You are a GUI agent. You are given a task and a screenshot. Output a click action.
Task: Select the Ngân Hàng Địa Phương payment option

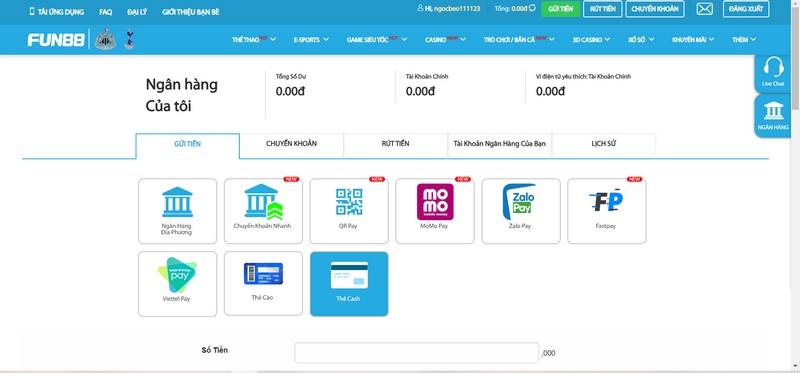coord(177,211)
